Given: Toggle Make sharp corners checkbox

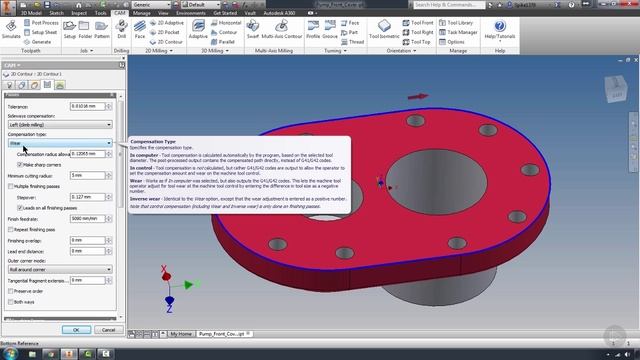Looking at the screenshot, I should pyautogui.click(x=20, y=165).
